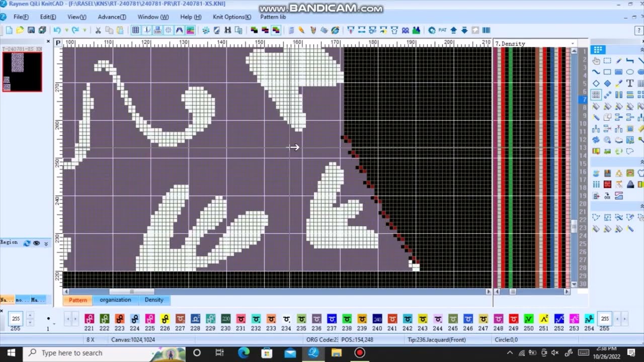This screenshot has height=362, width=644.
Task: Switch to the Density tab
Action: (154, 300)
